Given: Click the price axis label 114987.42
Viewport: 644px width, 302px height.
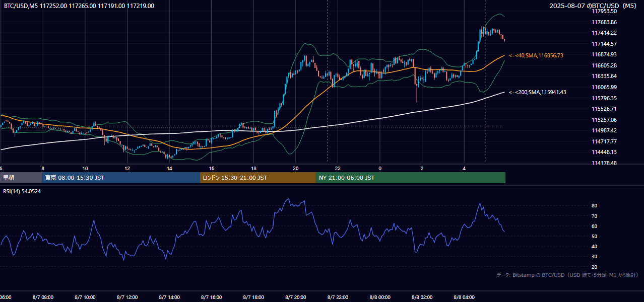Looking at the screenshot, I should pyautogui.click(x=604, y=130).
